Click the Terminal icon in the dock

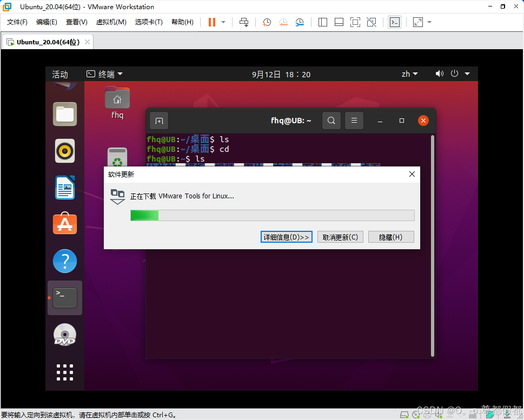[65, 298]
